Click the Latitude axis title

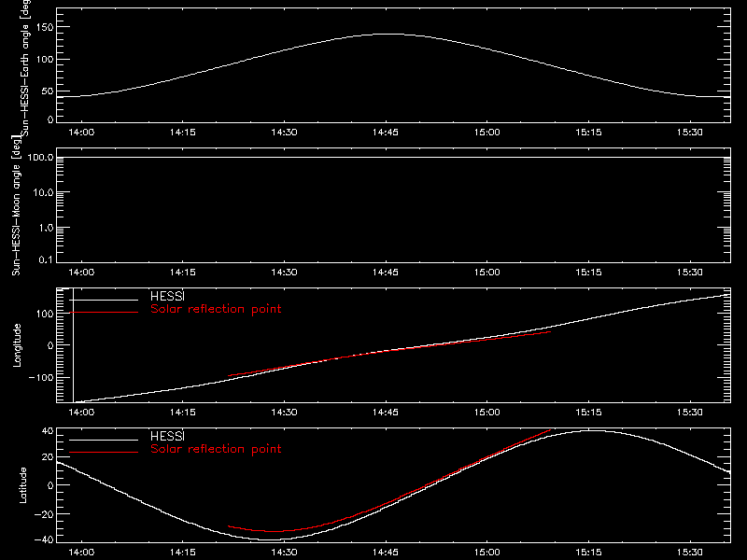pos(22,485)
